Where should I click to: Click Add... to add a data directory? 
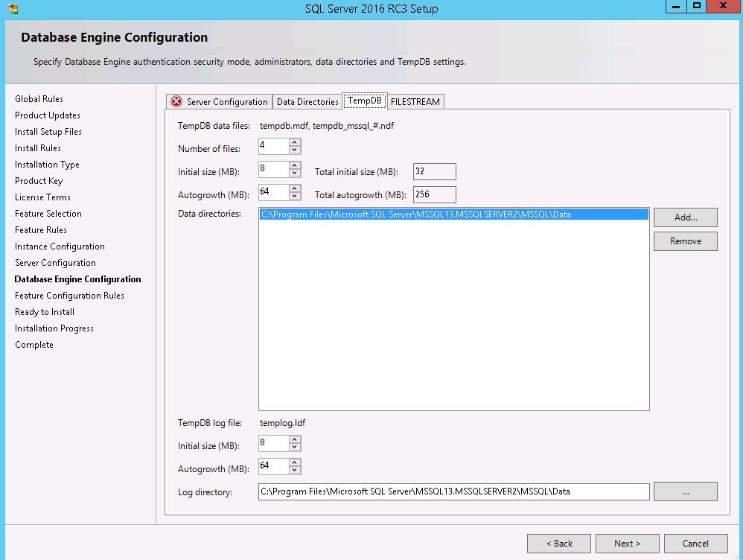pos(686,217)
